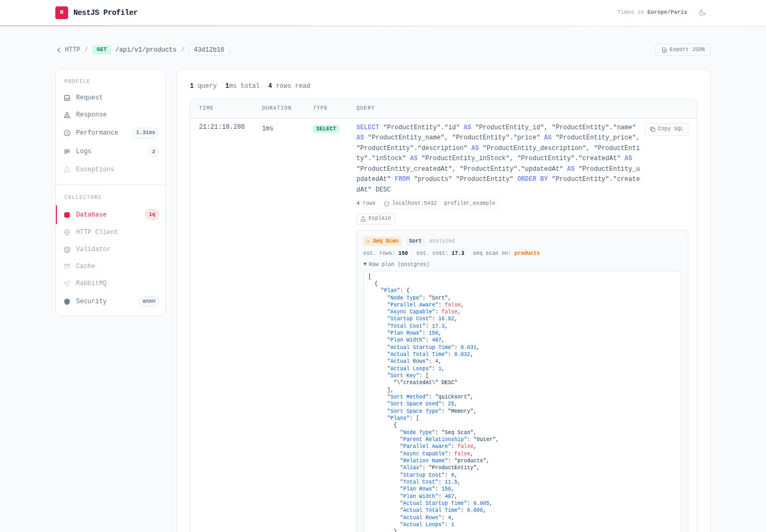Open the Cache collector
The image size is (766, 532).
(111, 267)
